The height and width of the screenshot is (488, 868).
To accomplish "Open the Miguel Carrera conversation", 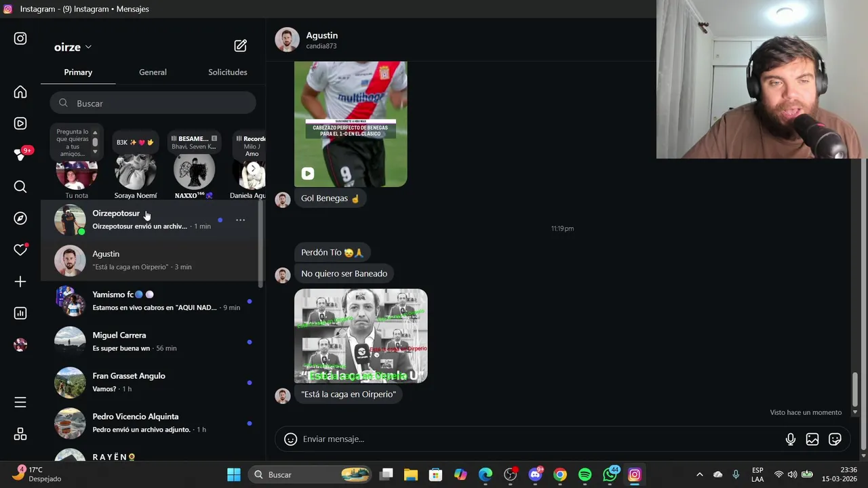I will click(151, 342).
